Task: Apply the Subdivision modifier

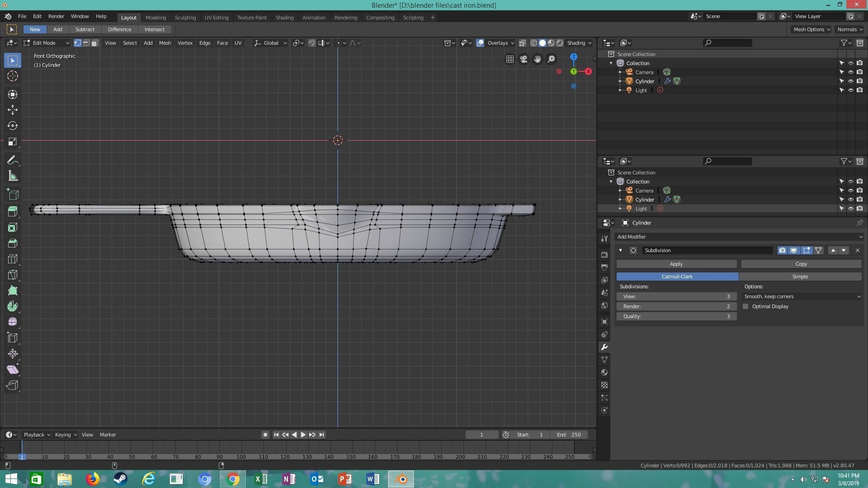Action: click(x=676, y=264)
